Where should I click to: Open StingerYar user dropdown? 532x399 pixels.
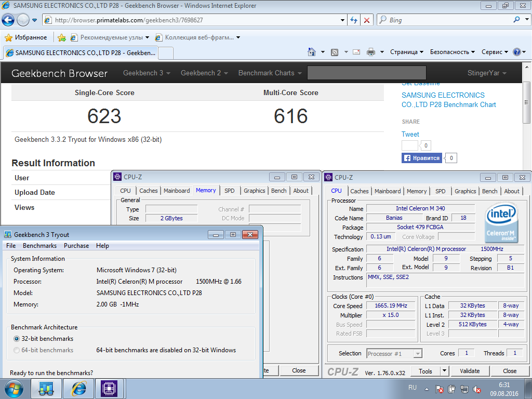coord(487,73)
